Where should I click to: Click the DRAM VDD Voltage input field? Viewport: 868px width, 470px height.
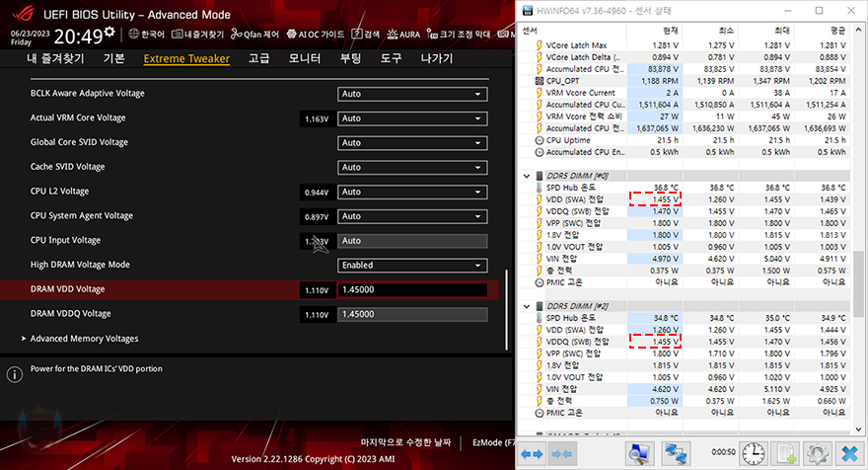(x=412, y=290)
